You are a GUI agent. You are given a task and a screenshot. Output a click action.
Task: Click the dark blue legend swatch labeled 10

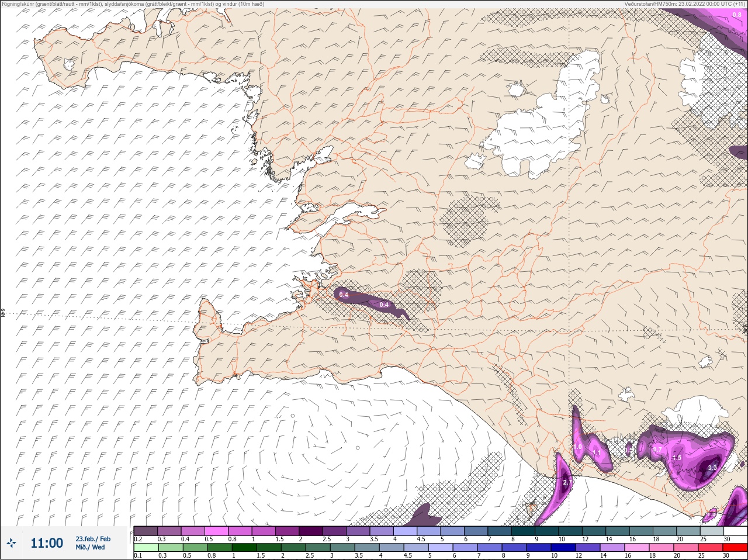click(563, 548)
